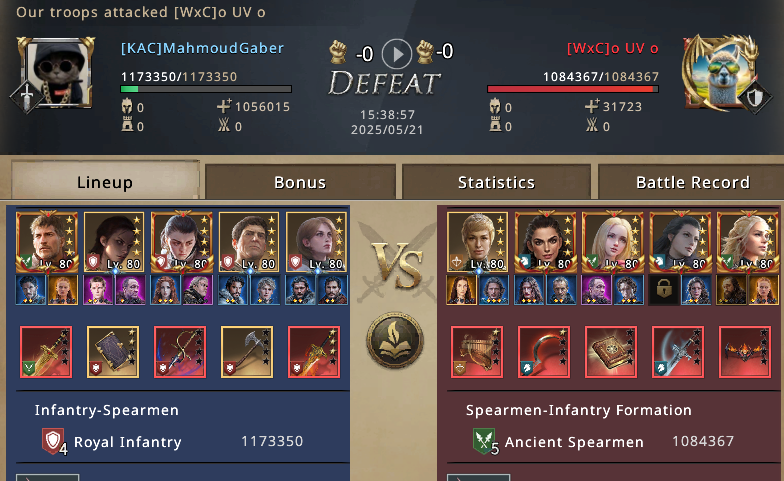Click the [WxC]o UV o player name
Screen dimensions: 784x481
pos(612,48)
